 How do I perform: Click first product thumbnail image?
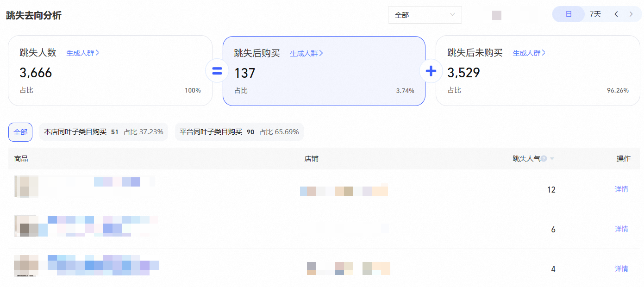tap(26, 187)
